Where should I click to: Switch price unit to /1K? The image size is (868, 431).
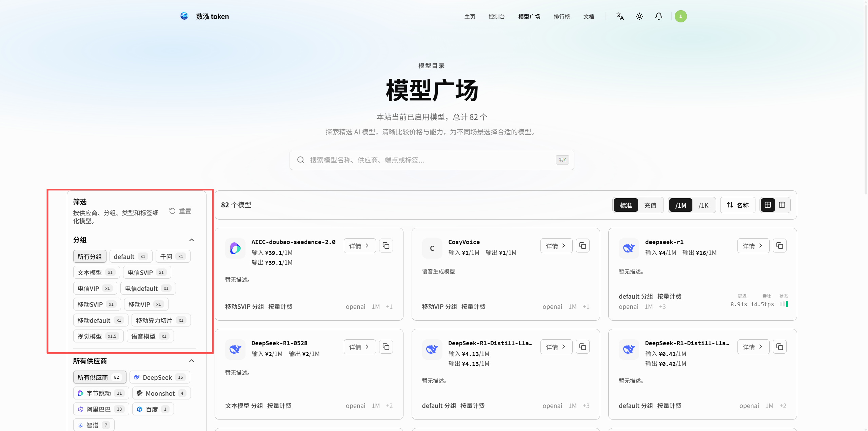pyautogui.click(x=703, y=205)
